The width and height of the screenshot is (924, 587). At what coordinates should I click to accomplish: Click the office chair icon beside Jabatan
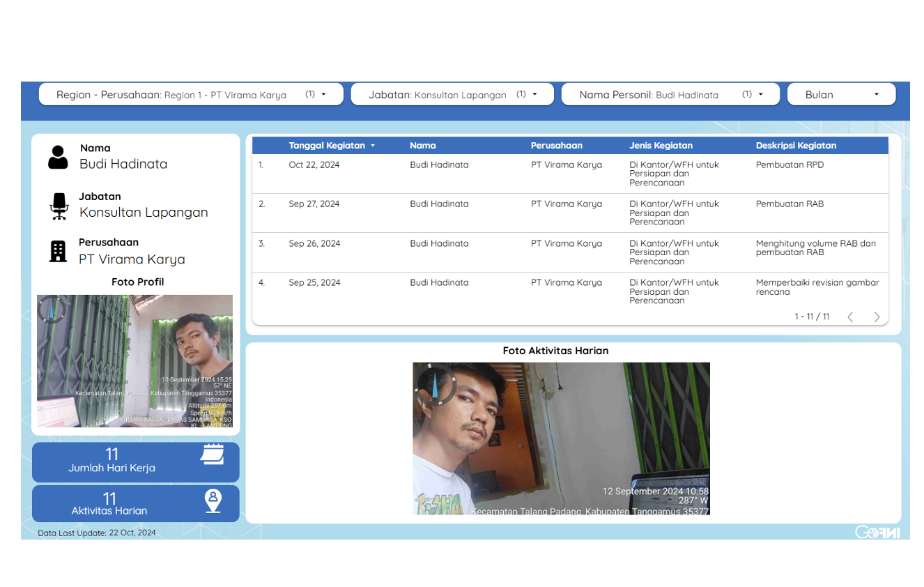(x=59, y=206)
